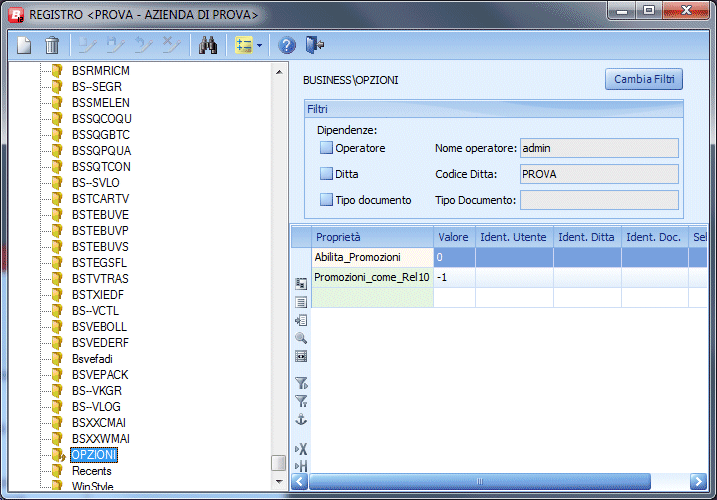717x500 pixels.
Task: Click the Ident. Doc. column header
Action: tap(654, 237)
